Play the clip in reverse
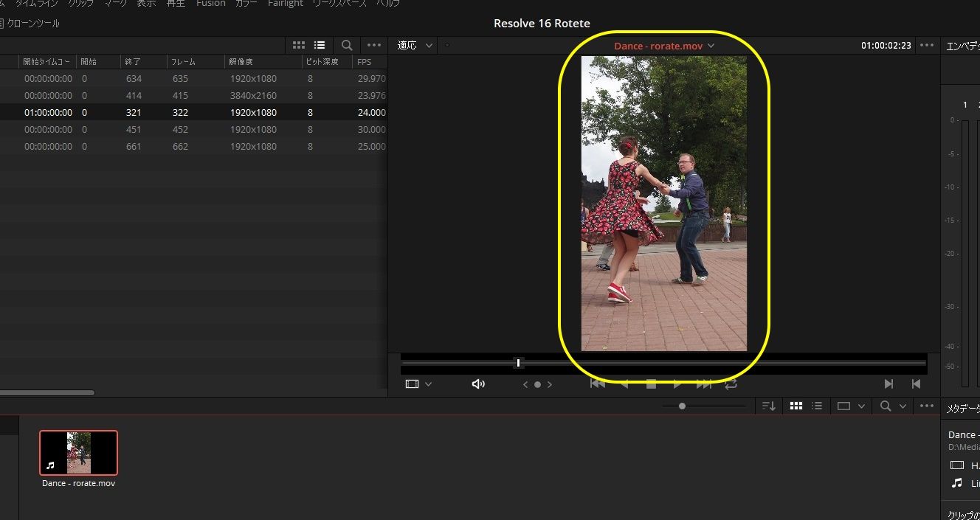The image size is (980, 520). point(624,384)
